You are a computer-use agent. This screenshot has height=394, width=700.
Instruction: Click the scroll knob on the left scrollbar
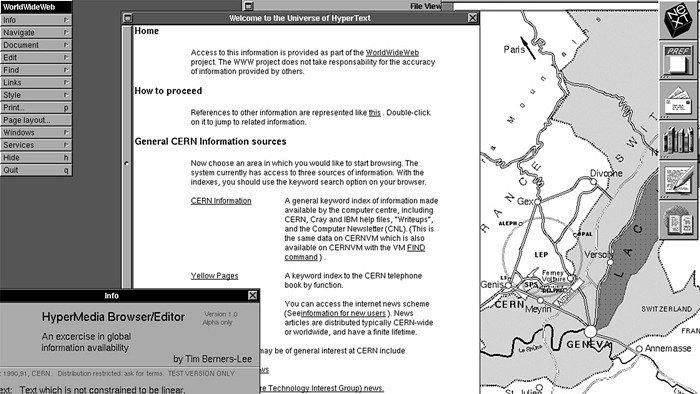[127, 163]
